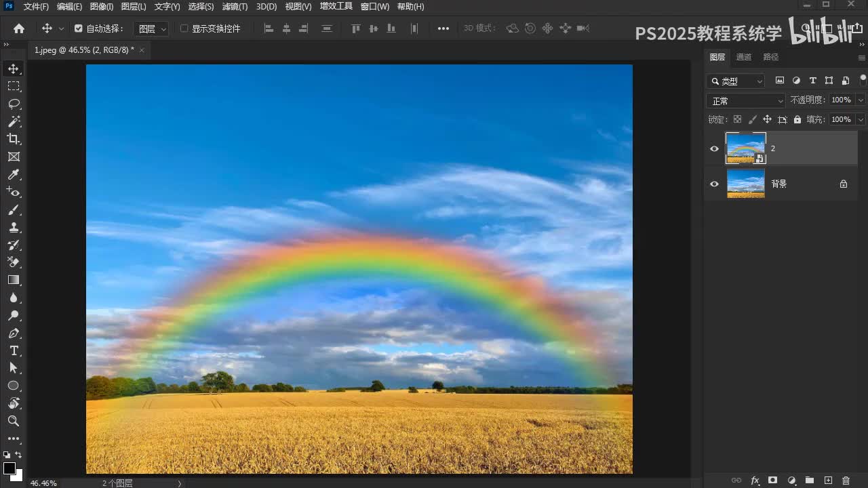Hide layer 2 with its eye icon
868x488 pixels.
(x=714, y=148)
